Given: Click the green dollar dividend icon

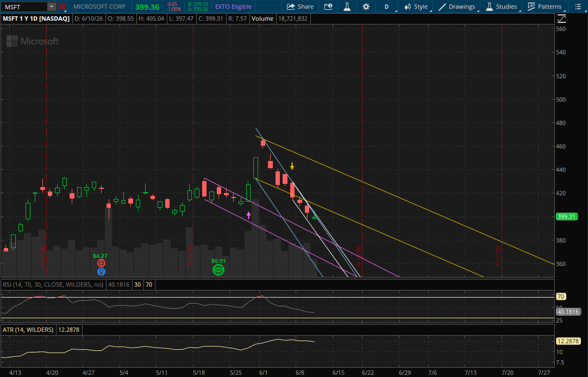Looking at the screenshot, I should tap(218, 269).
